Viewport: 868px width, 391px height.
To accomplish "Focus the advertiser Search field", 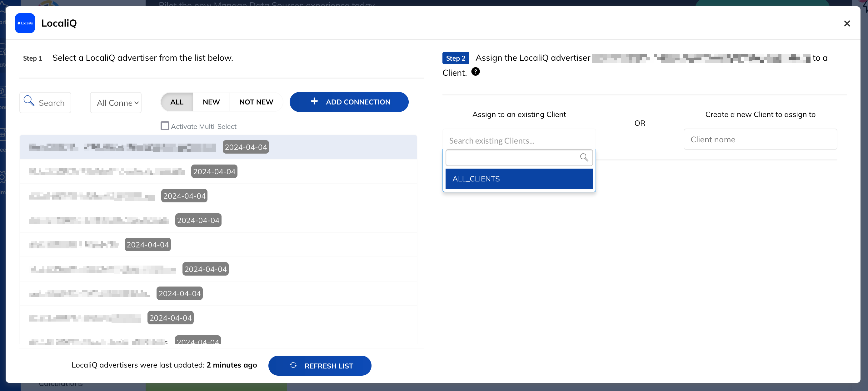I will pos(45,103).
